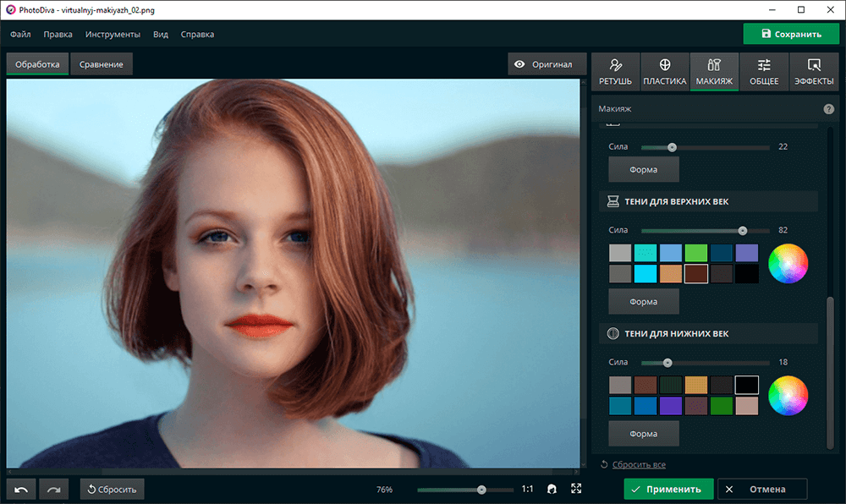Click the redo arrow button

[x=53, y=489]
